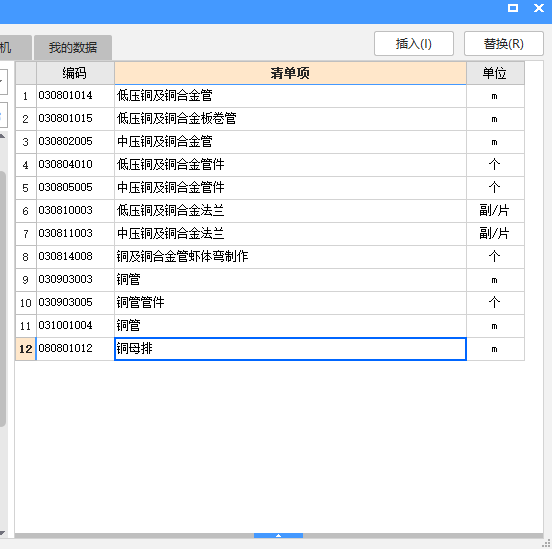The height and width of the screenshot is (549, 552).
Task: Select code 030801015
Action: pos(65,118)
